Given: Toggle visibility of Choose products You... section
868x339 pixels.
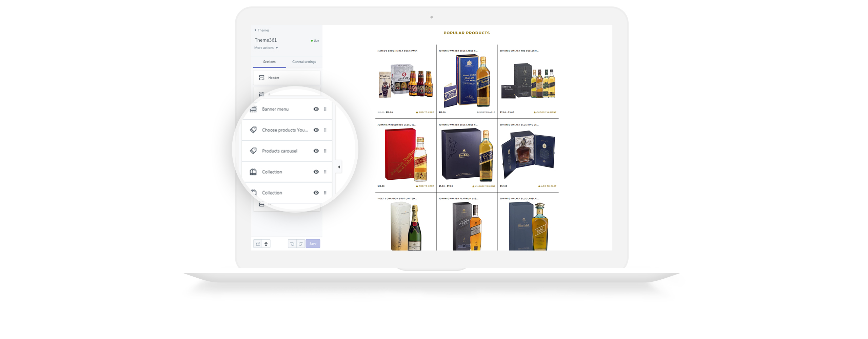Looking at the screenshot, I should tap(316, 130).
